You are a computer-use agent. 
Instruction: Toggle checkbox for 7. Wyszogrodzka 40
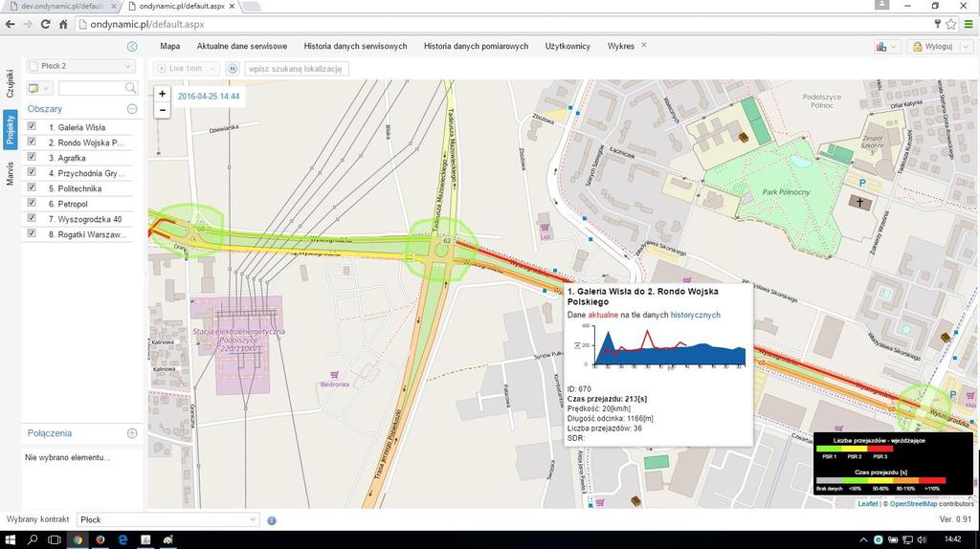pyautogui.click(x=32, y=218)
